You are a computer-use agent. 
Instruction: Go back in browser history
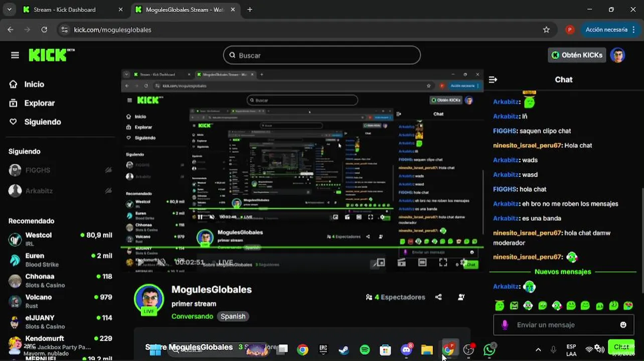click(x=11, y=30)
